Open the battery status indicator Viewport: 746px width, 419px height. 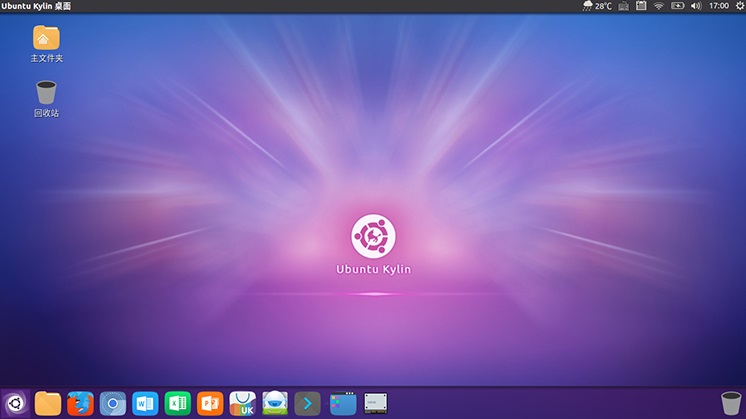coord(677,6)
